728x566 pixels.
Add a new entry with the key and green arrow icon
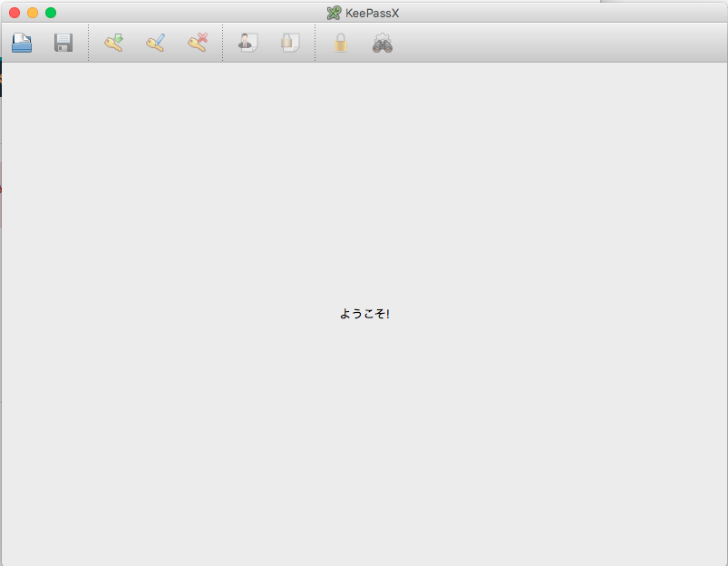click(x=113, y=43)
